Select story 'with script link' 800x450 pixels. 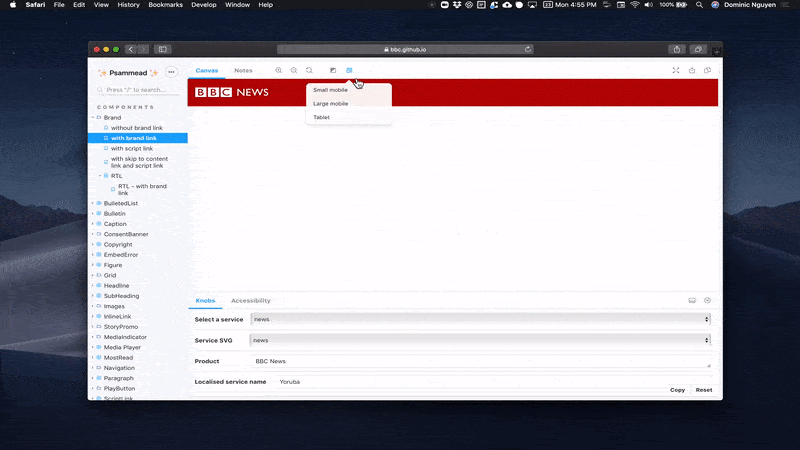click(132, 148)
